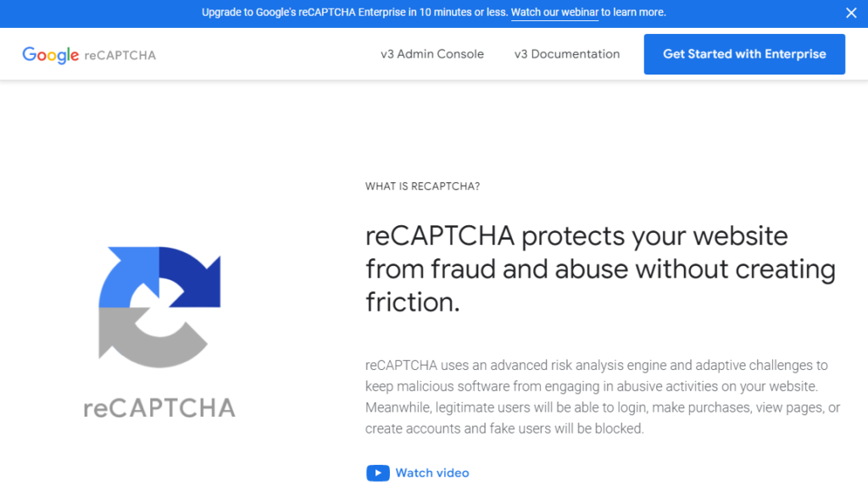The width and height of the screenshot is (868, 492).
Task: Dismiss the blue upgrade announcement banner
Action: [851, 13]
